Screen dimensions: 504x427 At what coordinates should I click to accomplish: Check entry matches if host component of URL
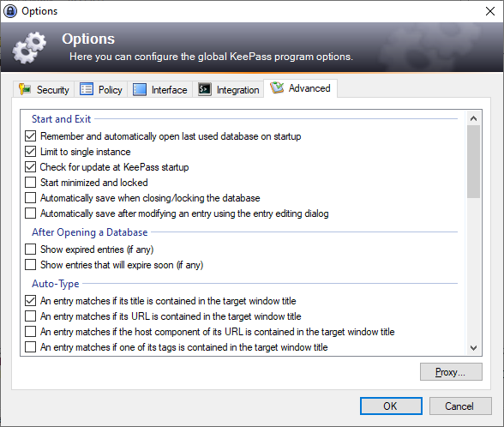(x=31, y=332)
